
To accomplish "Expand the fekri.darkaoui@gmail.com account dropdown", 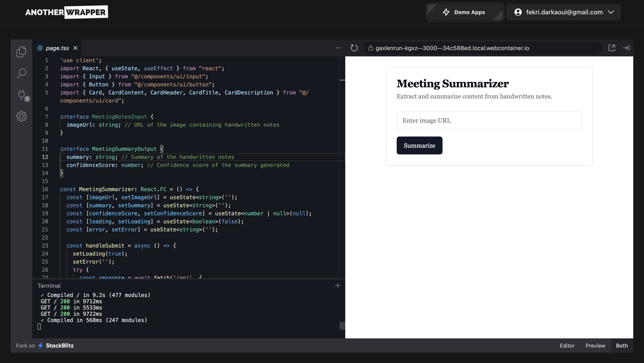I will (611, 12).
